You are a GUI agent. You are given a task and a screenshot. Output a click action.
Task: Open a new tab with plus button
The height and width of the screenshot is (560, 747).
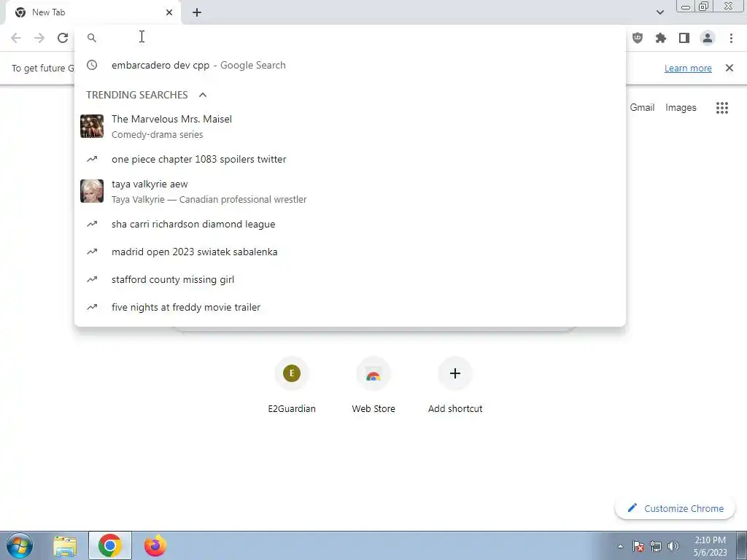point(197,12)
